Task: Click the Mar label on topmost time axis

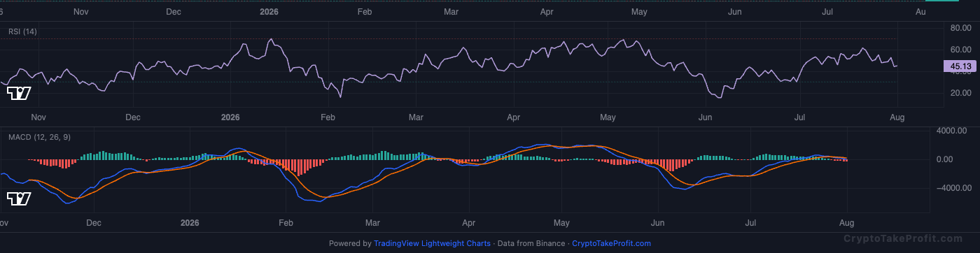Action: [x=451, y=12]
